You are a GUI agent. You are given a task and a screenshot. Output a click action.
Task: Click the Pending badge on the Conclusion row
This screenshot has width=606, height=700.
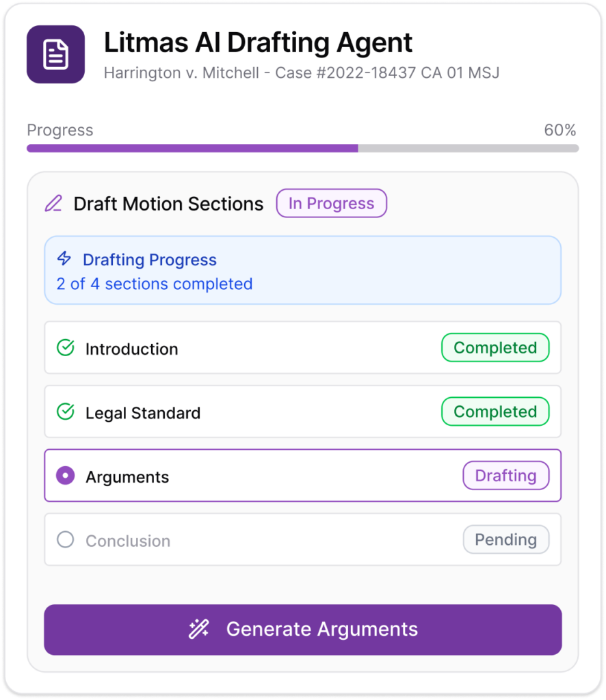coord(506,539)
